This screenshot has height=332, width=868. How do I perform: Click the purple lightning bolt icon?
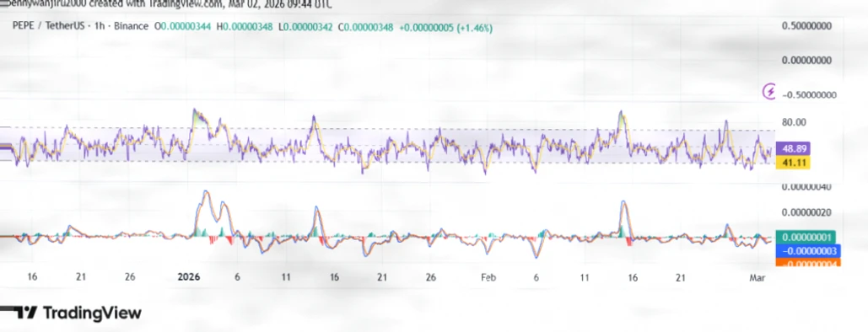click(769, 91)
